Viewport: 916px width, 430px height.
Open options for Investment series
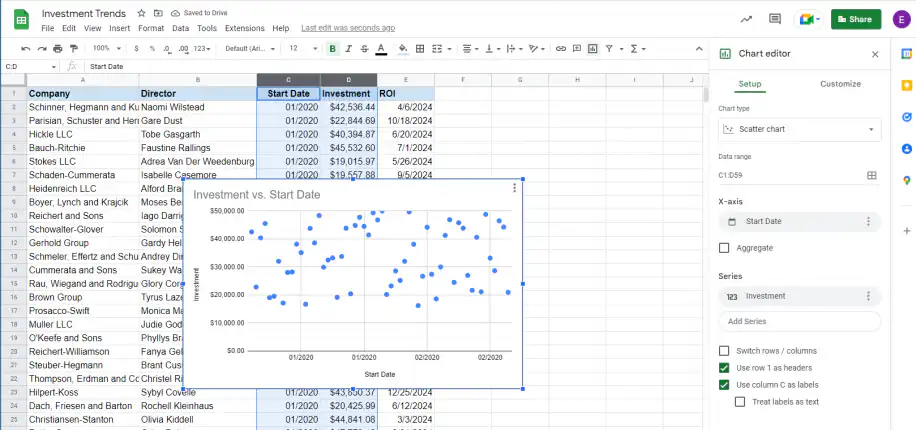(868, 296)
